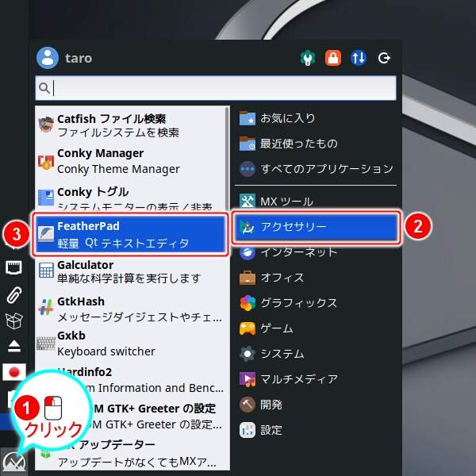The width and height of the screenshot is (476, 476).
Task: Click the paperclip clipboard panel icon
Action: point(13,294)
